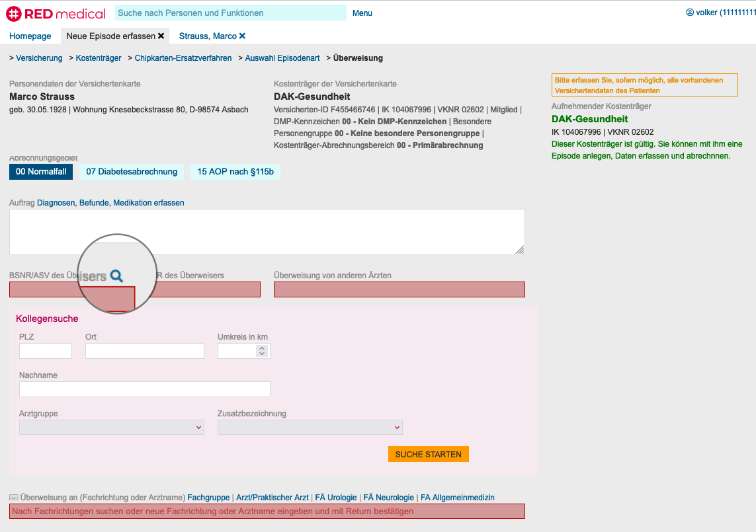Navigate to Kostenträger breadcrumb

coord(99,58)
